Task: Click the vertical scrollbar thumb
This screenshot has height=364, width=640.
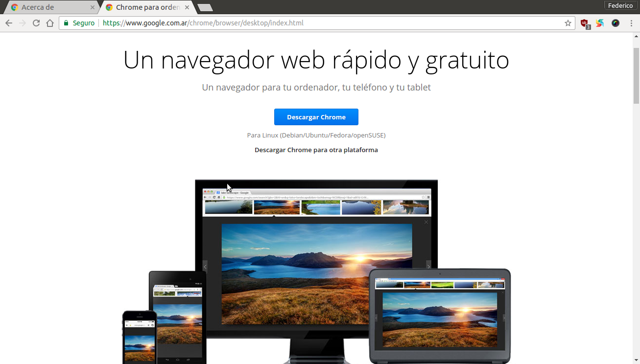Action: coord(636,76)
